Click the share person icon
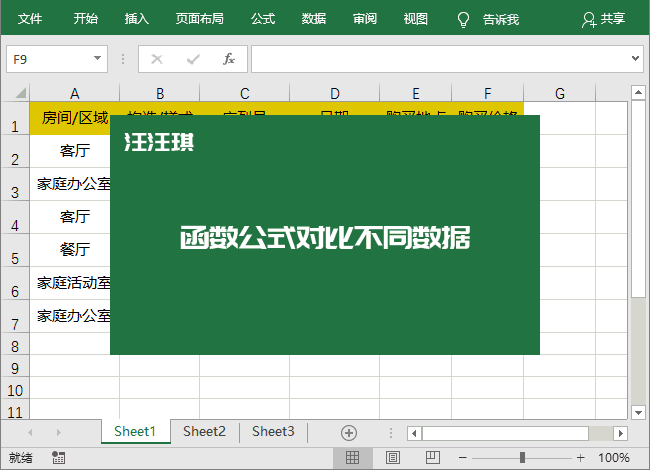This screenshot has height=470, width=650. click(x=589, y=19)
